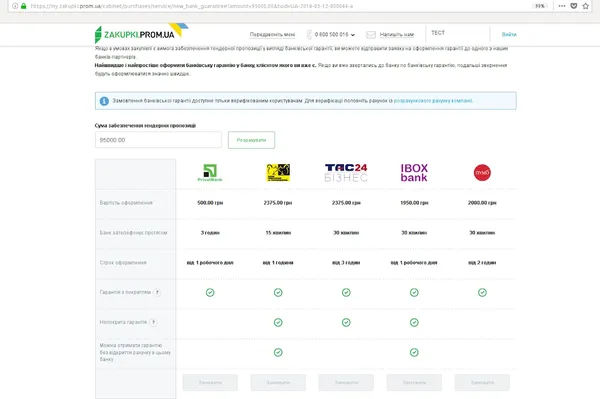Click the 'Можна отримати гарантію без відкриття рахунку' label
This screenshot has width=600, height=399.
pyautogui.click(x=135, y=352)
